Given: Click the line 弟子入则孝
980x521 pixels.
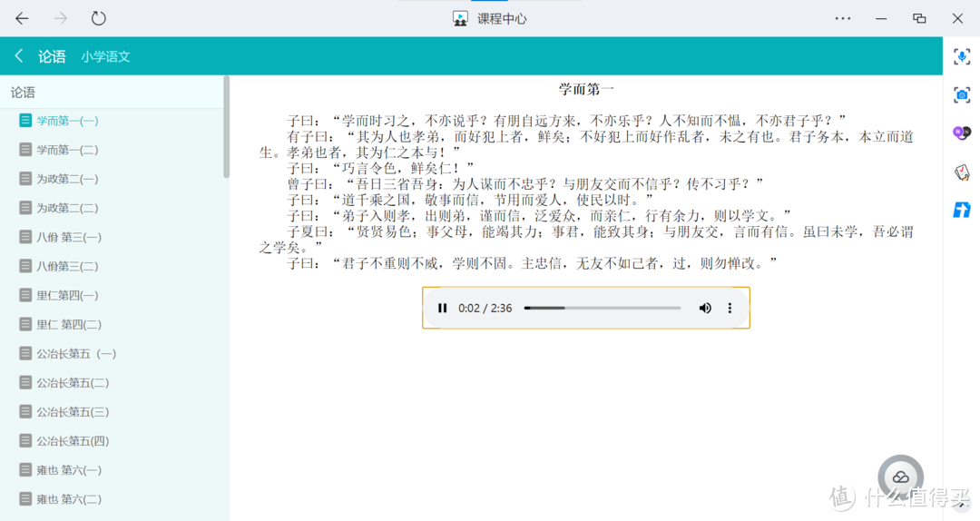Looking at the screenshot, I should click(539, 216).
